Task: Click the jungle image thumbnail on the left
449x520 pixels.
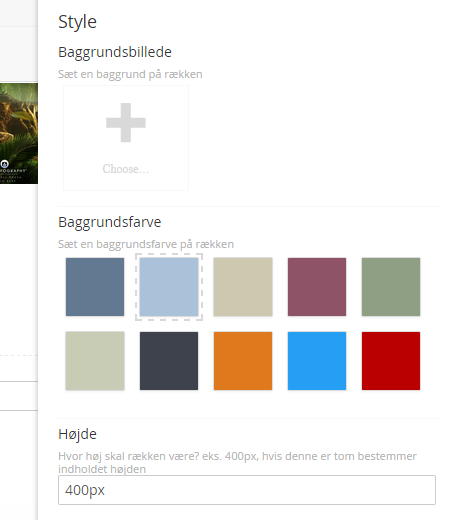Action: 19,133
